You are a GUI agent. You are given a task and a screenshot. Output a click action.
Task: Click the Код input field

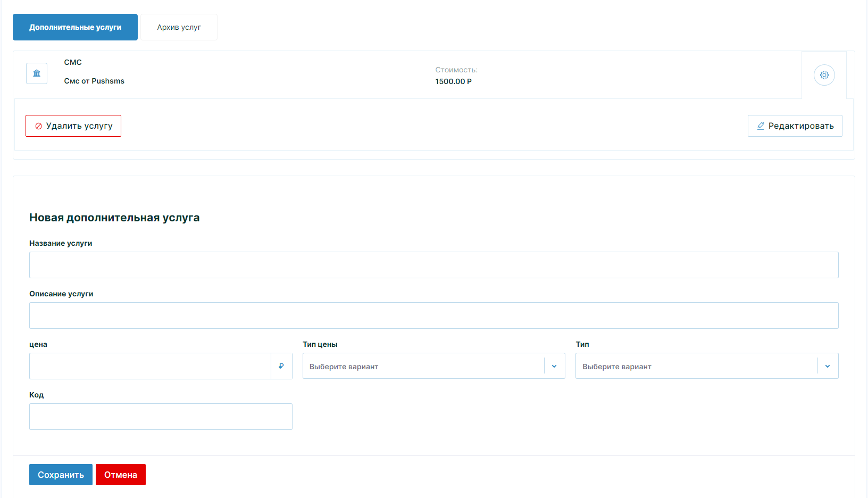click(x=161, y=417)
